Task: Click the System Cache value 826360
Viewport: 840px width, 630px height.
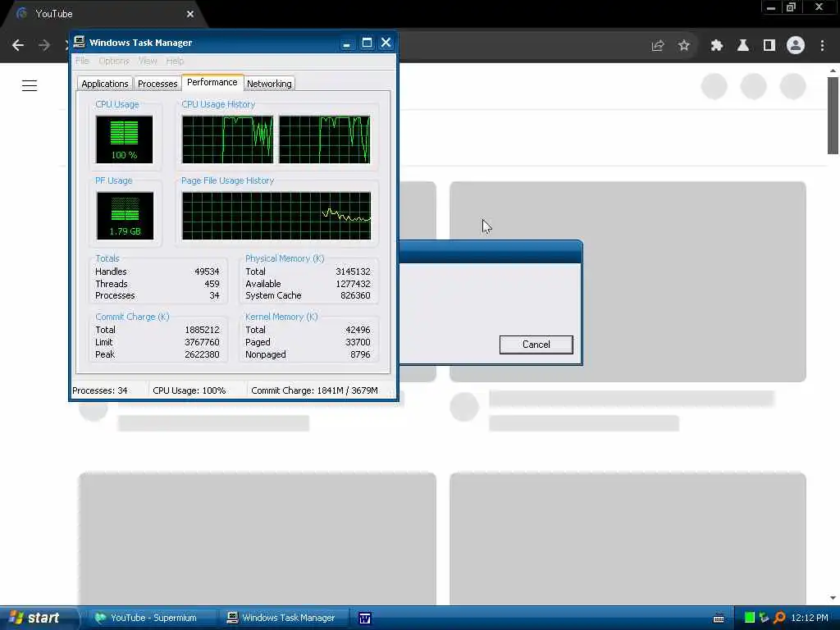Action: pyautogui.click(x=355, y=295)
